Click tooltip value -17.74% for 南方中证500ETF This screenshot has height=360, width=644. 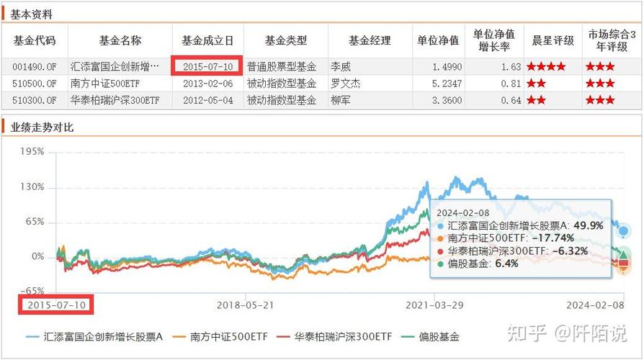click(553, 238)
